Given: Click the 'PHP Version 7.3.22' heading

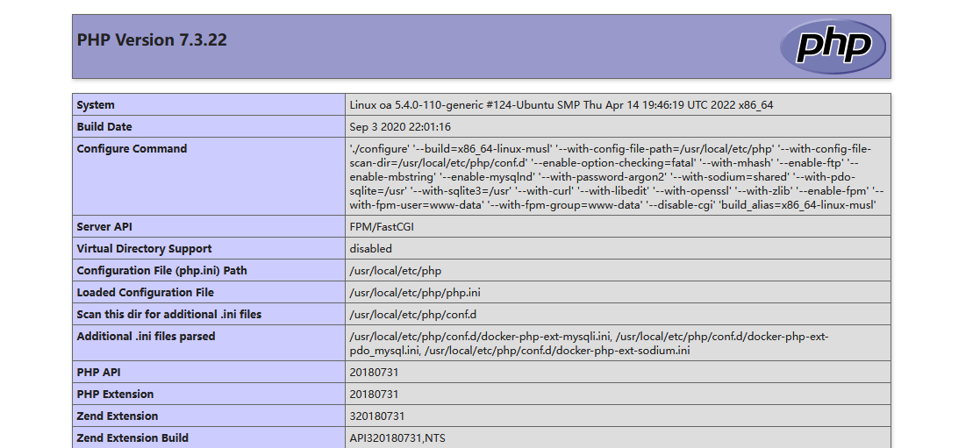Looking at the screenshot, I should (152, 40).
